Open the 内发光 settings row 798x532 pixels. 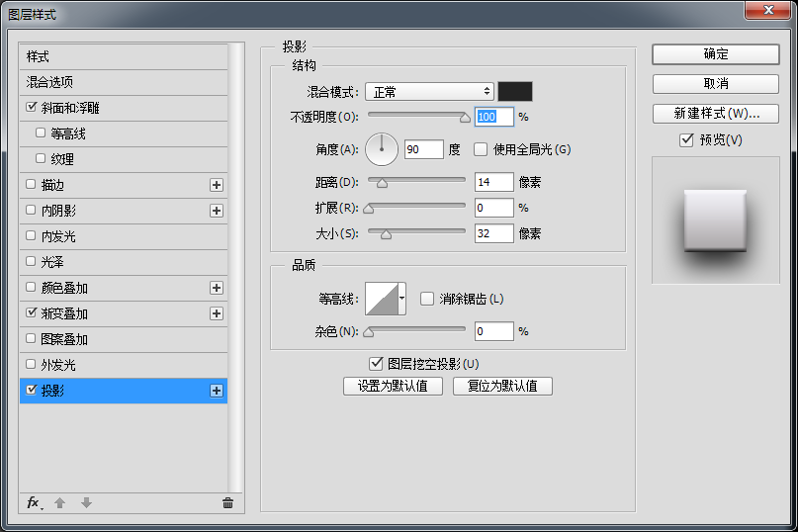click(124, 236)
